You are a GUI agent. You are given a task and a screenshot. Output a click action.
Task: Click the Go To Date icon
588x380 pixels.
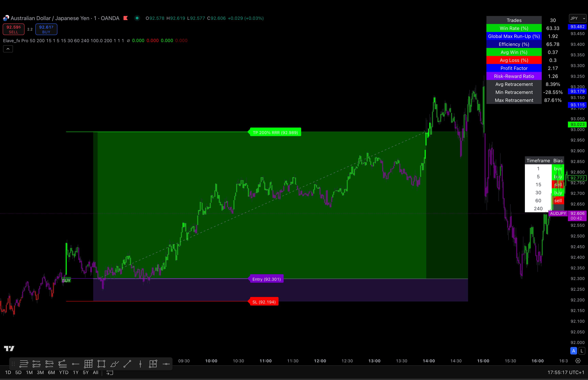point(110,372)
